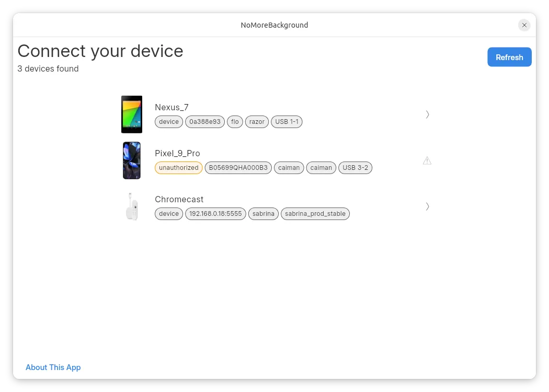
Task: Click the B05699QHA000B3 serial tag
Action: point(238,168)
